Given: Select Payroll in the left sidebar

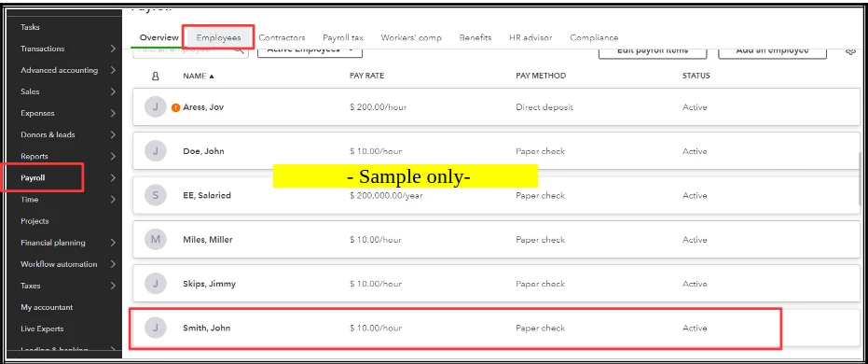Looking at the screenshot, I should [x=33, y=178].
